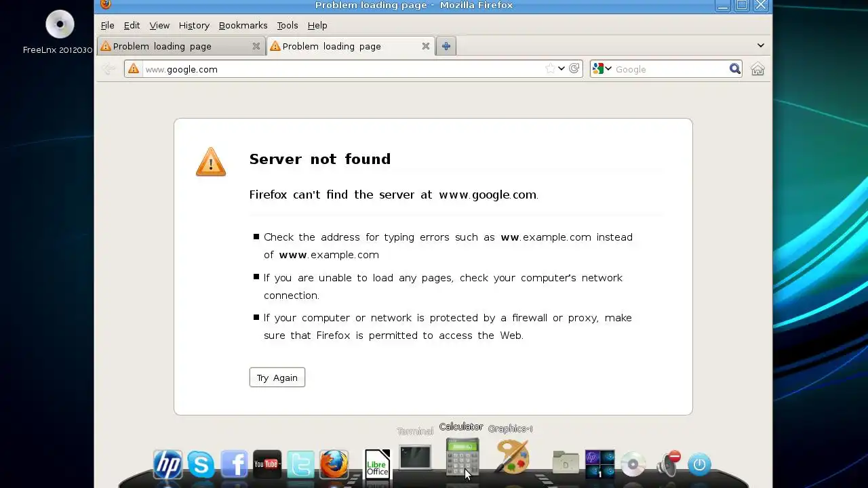Open the workspace switcher dock icon

tap(599, 464)
